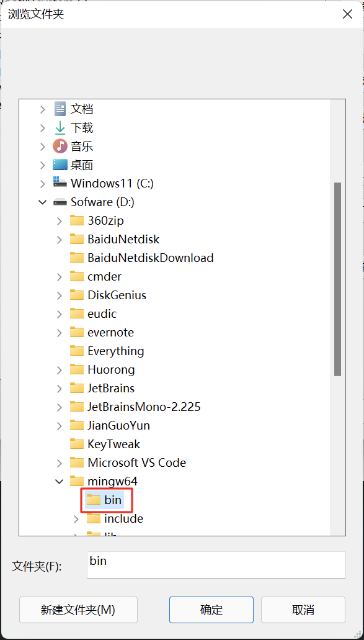
Task: Click the JianGuoYun folder icon
Action: pyautogui.click(x=77, y=425)
